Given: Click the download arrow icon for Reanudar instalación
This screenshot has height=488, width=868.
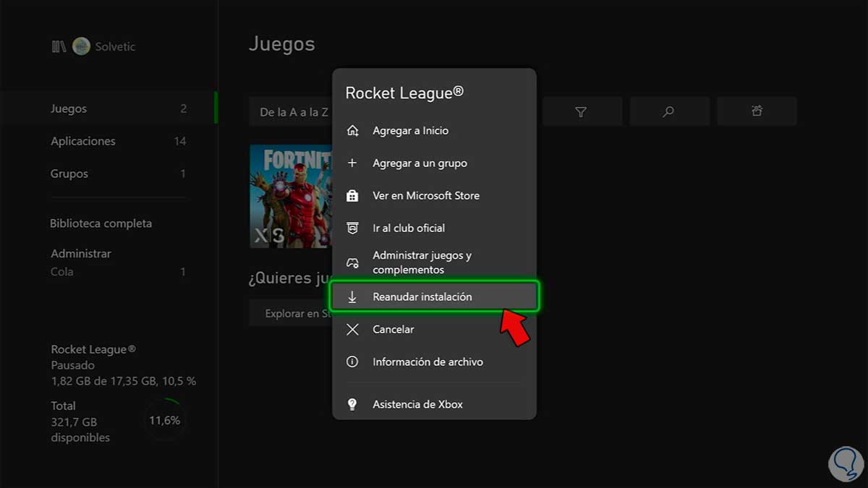Looking at the screenshot, I should [352, 297].
